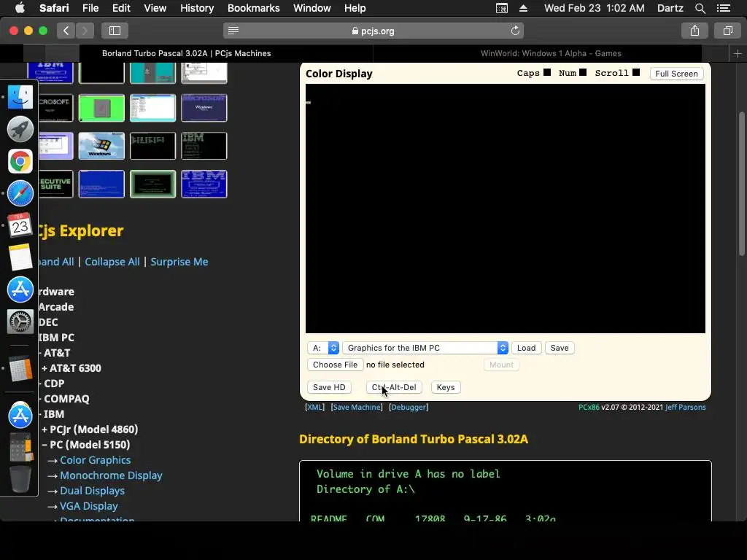Expand the AT&T 6300 tree item
Viewport: 747px width, 560px height.
71,368
